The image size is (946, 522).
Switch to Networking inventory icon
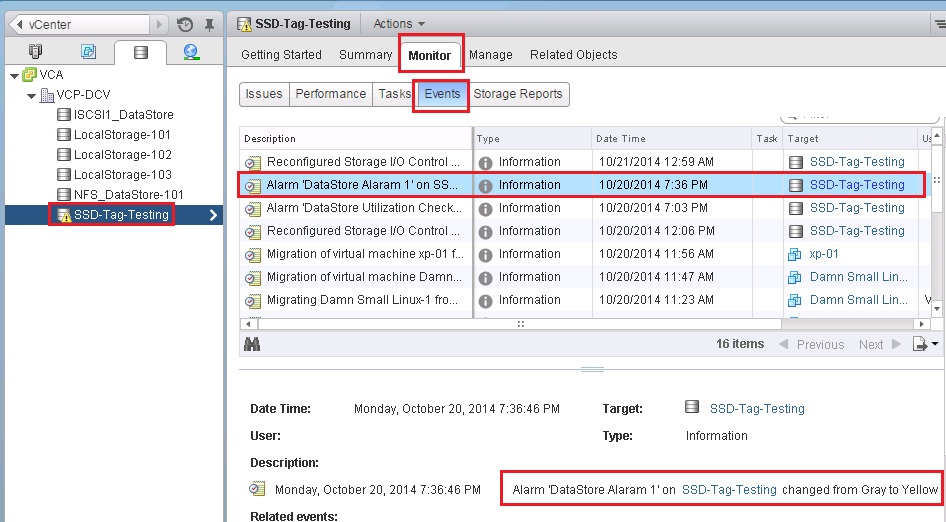click(x=191, y=52)
